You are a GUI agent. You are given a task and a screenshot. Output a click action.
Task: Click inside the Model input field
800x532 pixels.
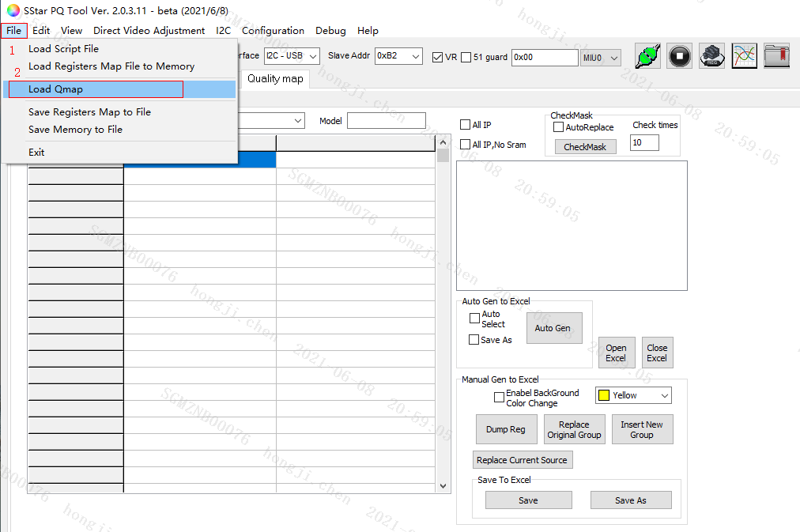387,120
